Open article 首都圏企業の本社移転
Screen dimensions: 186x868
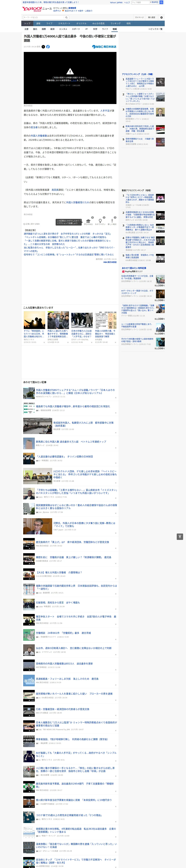point(76,830)
